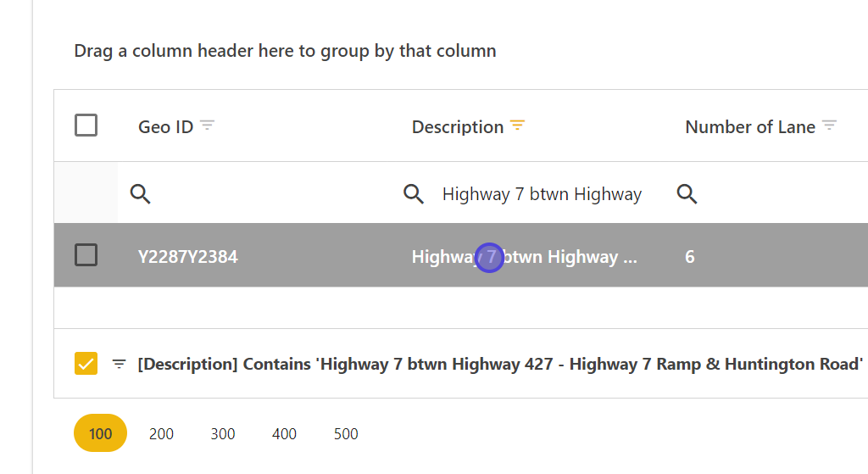Open the Description Contains filter expression
Viewport: 868px width, 474px height.
coord(500,364)
